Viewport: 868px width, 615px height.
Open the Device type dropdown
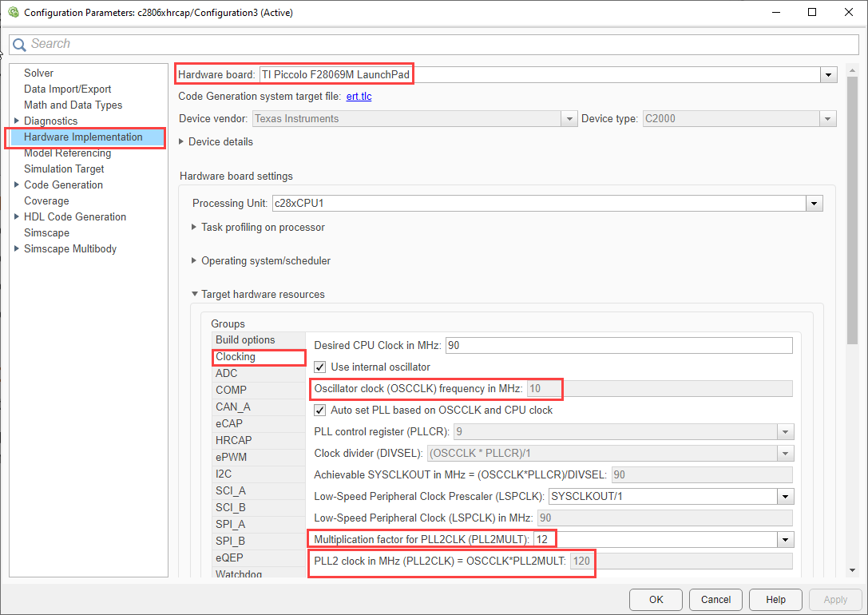pos(828,118)
